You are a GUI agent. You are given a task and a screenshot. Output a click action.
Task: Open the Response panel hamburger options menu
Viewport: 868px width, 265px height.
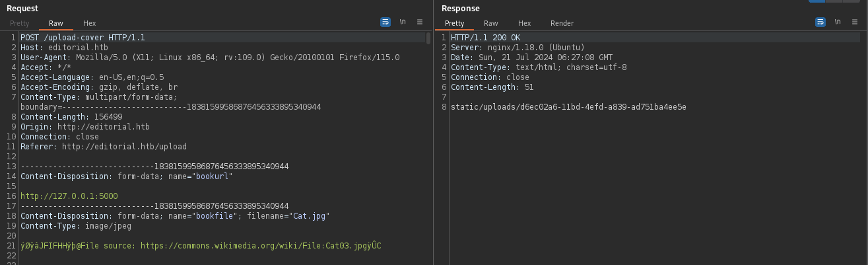coord(855,22)
